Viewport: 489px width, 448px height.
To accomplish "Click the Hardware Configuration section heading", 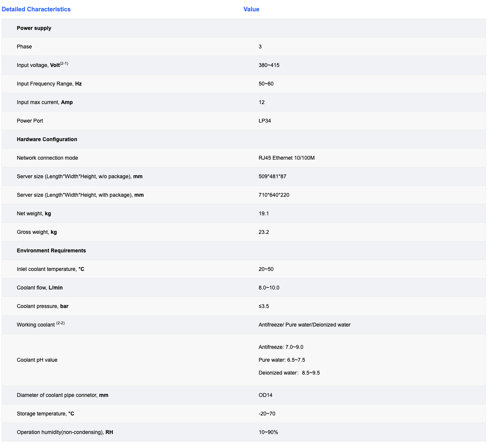I will pyautogui.click(x=47, y=139).
